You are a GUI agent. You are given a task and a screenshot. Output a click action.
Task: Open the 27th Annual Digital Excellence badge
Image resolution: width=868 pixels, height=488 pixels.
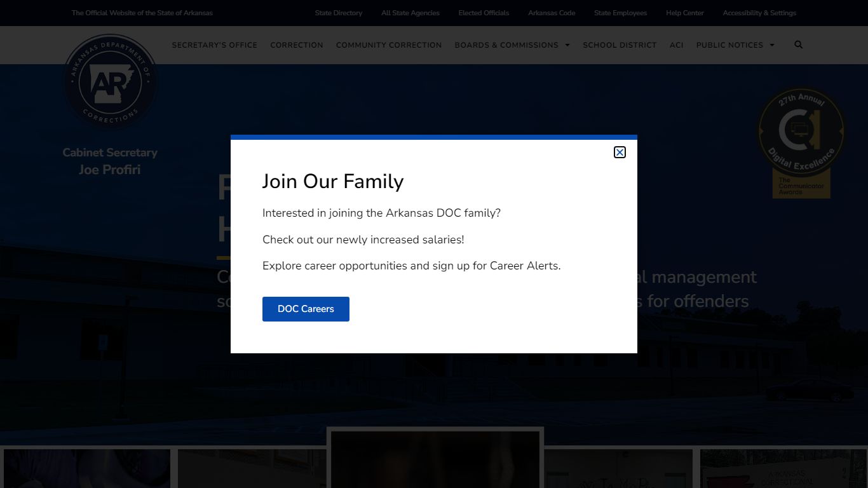801,142
